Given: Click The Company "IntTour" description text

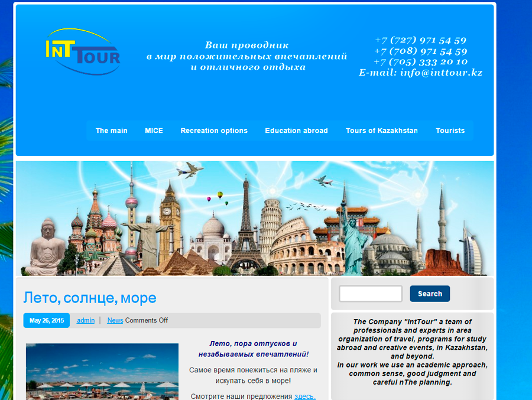Looking at the screenshot, I should pyautogui.click(x=412, y=352).
